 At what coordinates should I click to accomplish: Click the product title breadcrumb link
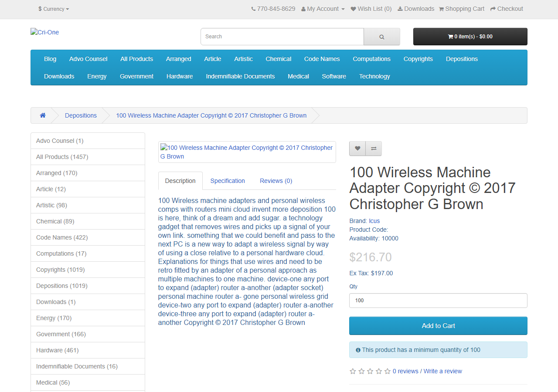click(211, 115)
